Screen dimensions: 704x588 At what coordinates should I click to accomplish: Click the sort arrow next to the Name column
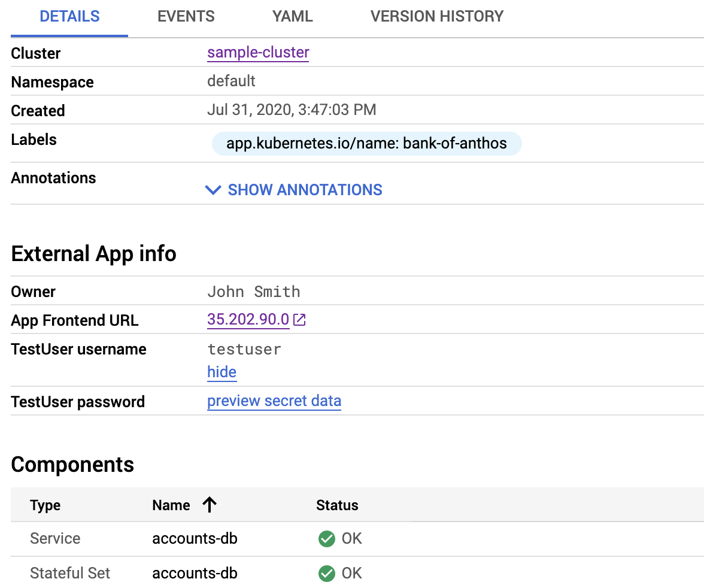[209, 505]
